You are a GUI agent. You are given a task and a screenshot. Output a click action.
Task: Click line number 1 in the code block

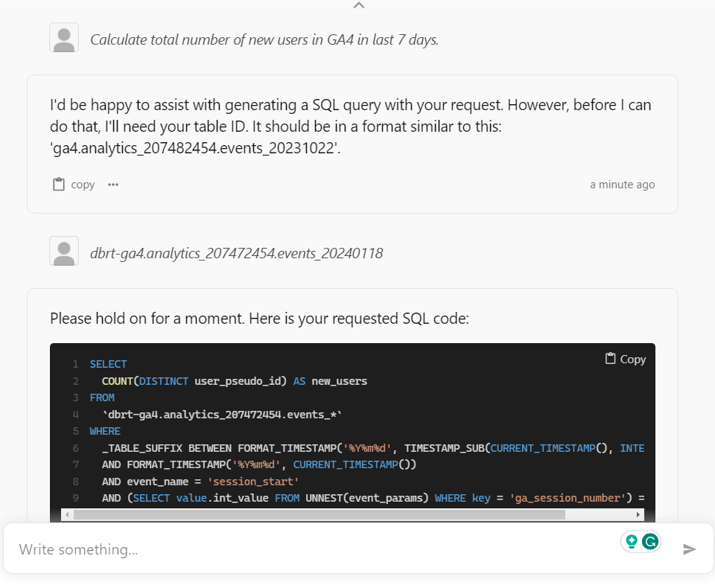click(x=75, y=364)
